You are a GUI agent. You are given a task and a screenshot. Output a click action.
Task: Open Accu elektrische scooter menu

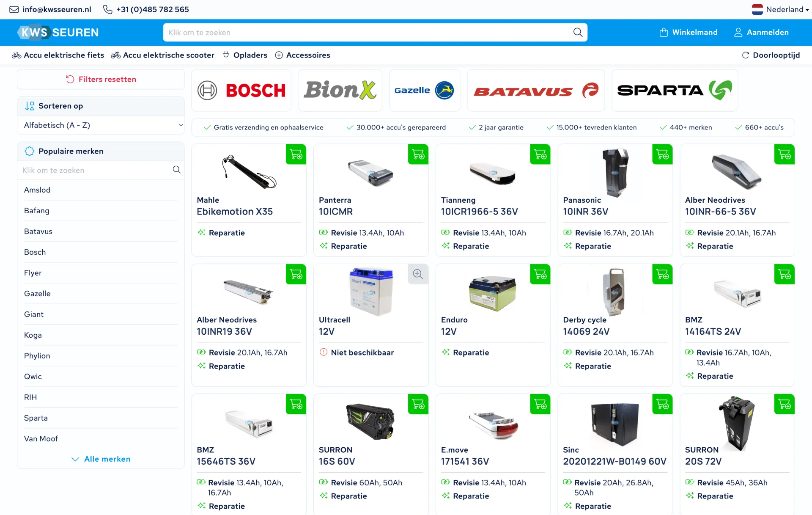pyautogui.click(x=163, y=55)
